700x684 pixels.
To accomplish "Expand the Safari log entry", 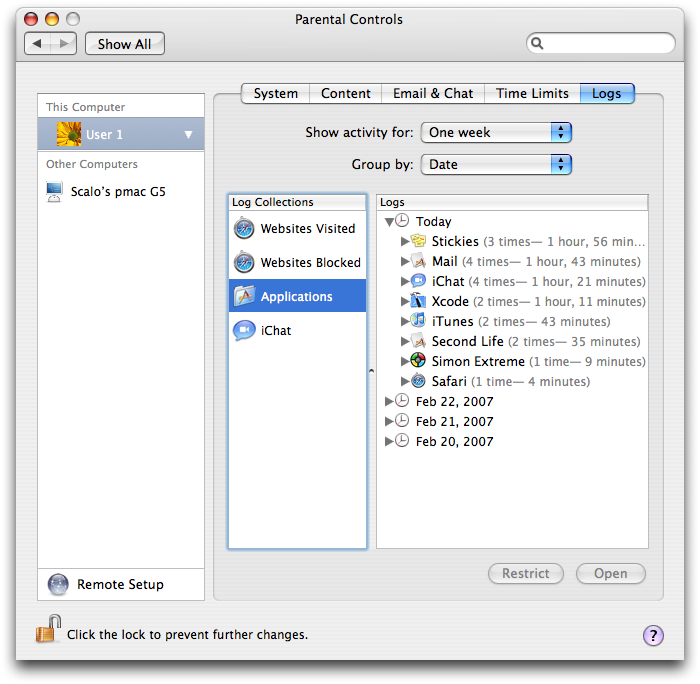I will click(x=404, y=381).
